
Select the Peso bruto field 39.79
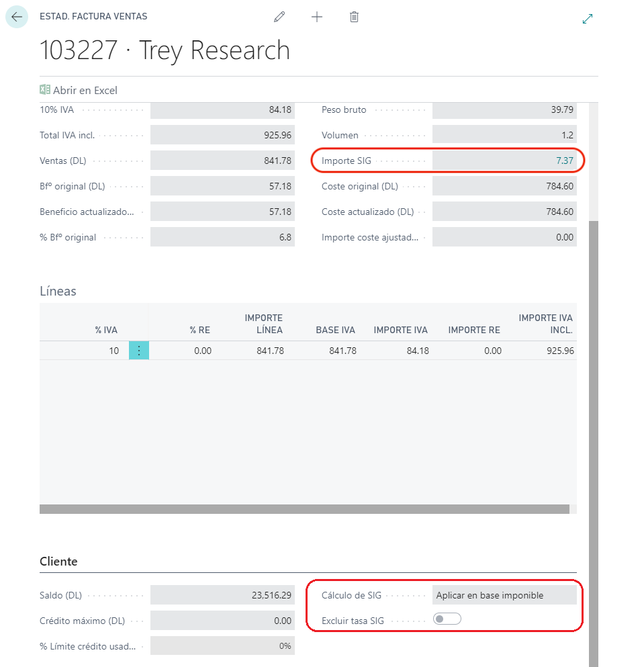coord(504,109)
